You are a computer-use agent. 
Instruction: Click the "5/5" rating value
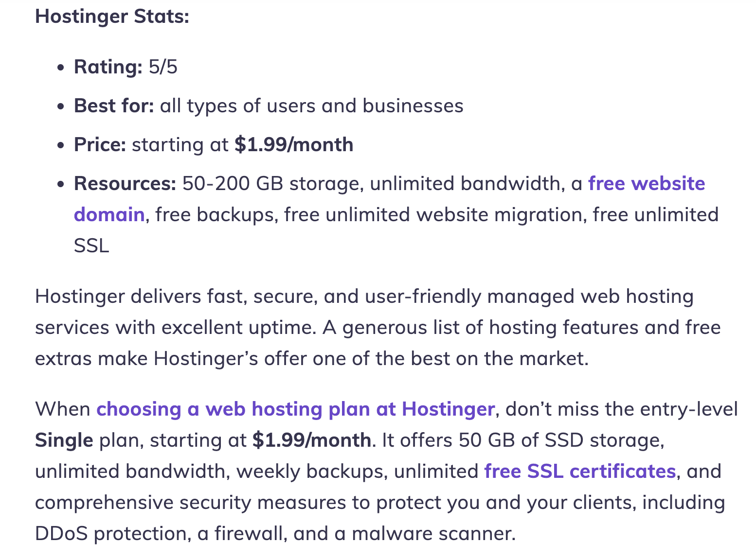[163, 67]
